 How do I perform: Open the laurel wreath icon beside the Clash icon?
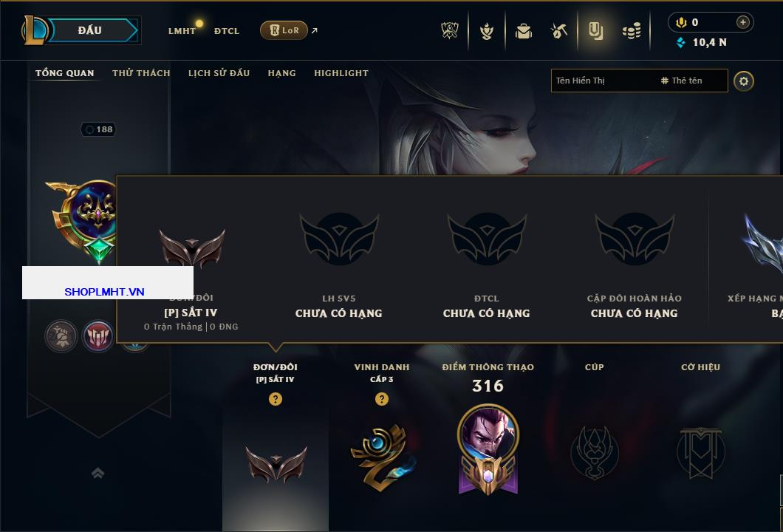coord(486,32)
